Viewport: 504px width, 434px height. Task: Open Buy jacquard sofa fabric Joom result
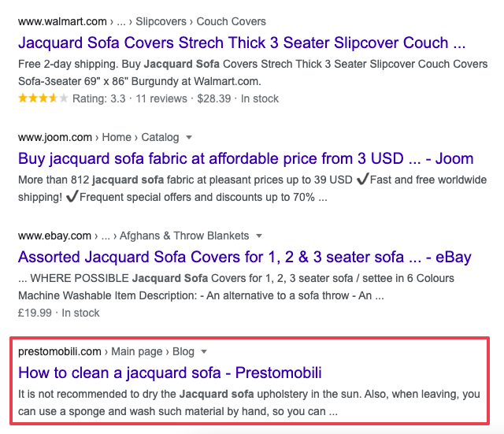point(246,158)
